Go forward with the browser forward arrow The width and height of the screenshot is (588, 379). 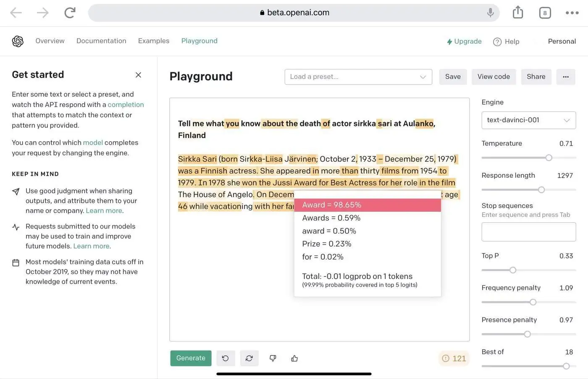[x=43, y=13]
